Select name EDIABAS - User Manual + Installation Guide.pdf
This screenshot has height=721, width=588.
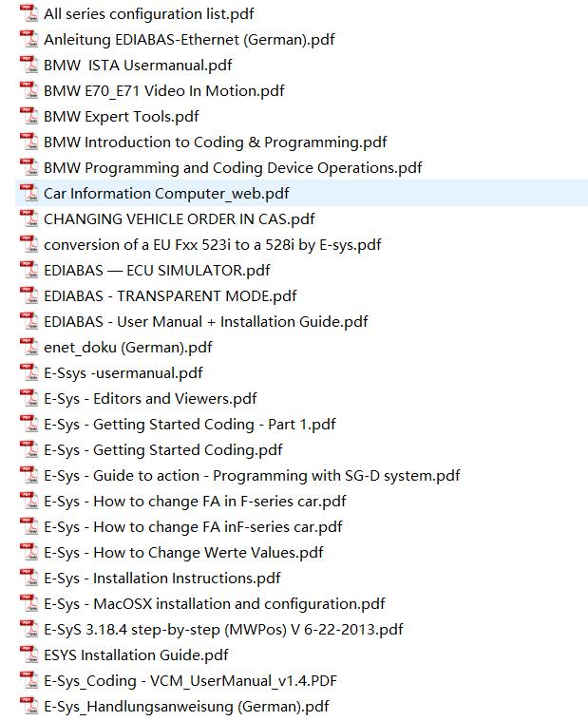click(x=205, y=321)
